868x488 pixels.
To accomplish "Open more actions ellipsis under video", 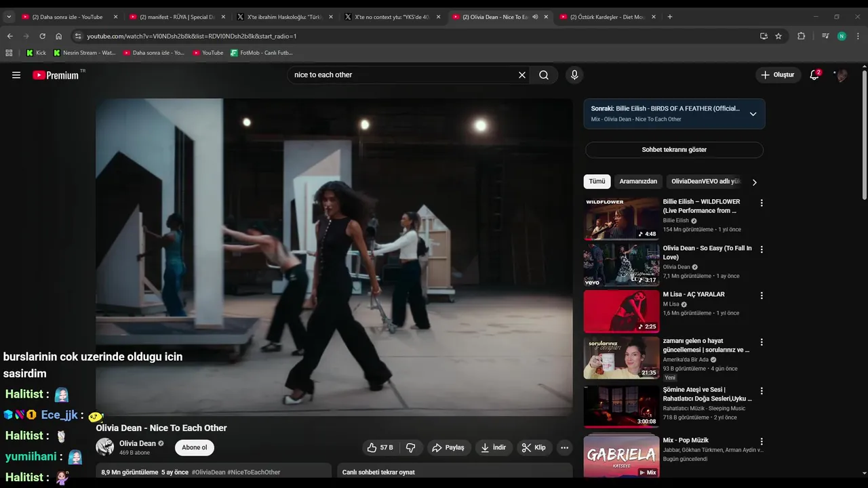I will 564,447.
